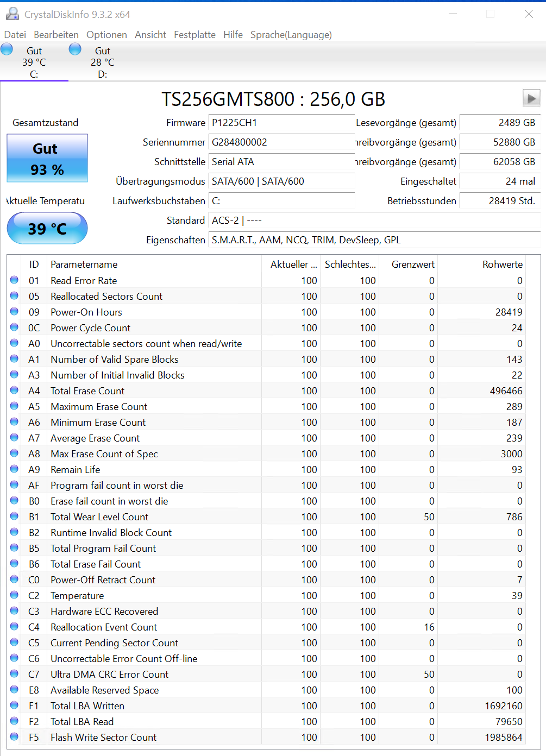The width and height of the screenshot is (546, 756).
Task: Click status orb of Total Erase Fail Count row
Action: [x=14, y=564]
